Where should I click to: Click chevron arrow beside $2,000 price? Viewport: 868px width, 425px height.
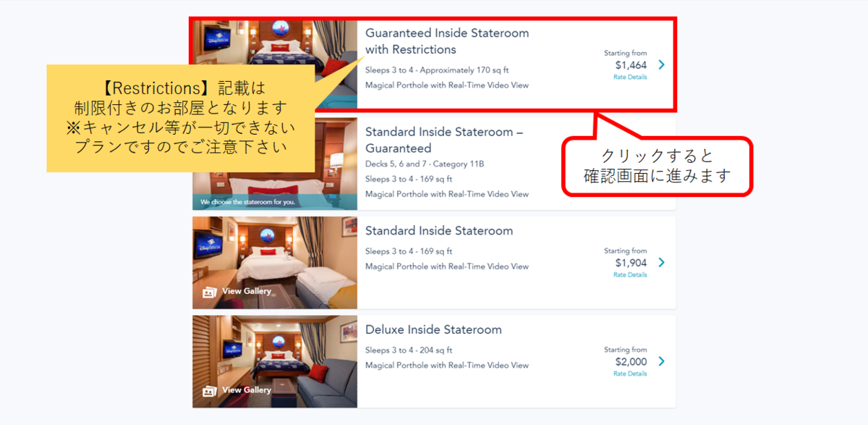[661, 361]
